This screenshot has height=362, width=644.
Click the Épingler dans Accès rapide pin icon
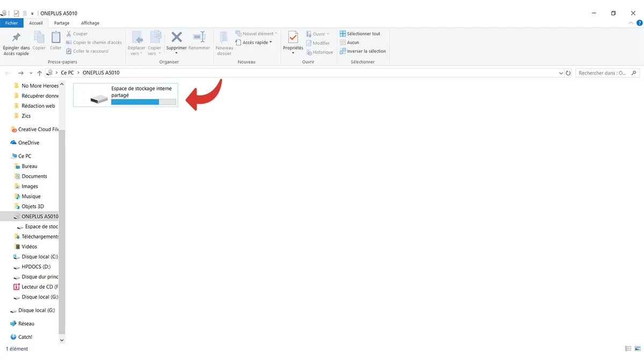point(16,38)
